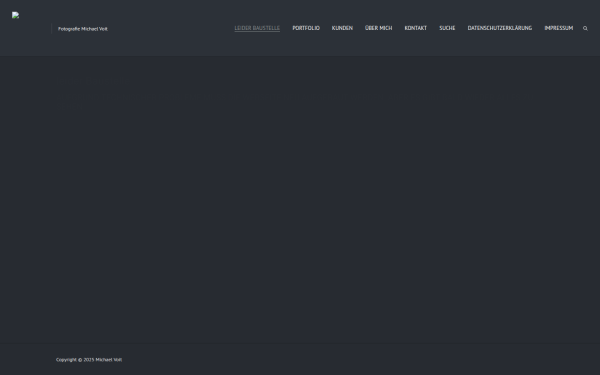Image resolution: width=600 pixels, height=375 pixels.
Task: Open the Suche menu item
Action: click(447, 28)
